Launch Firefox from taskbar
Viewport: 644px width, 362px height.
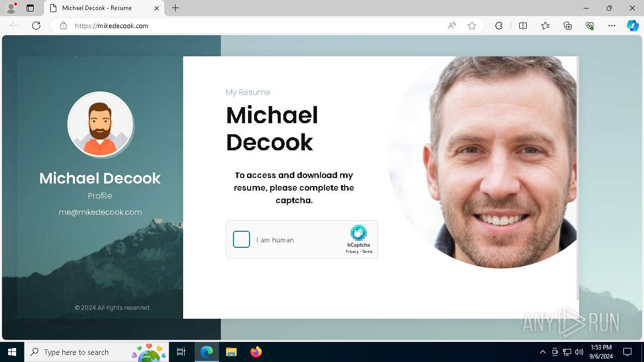[256, 352]
